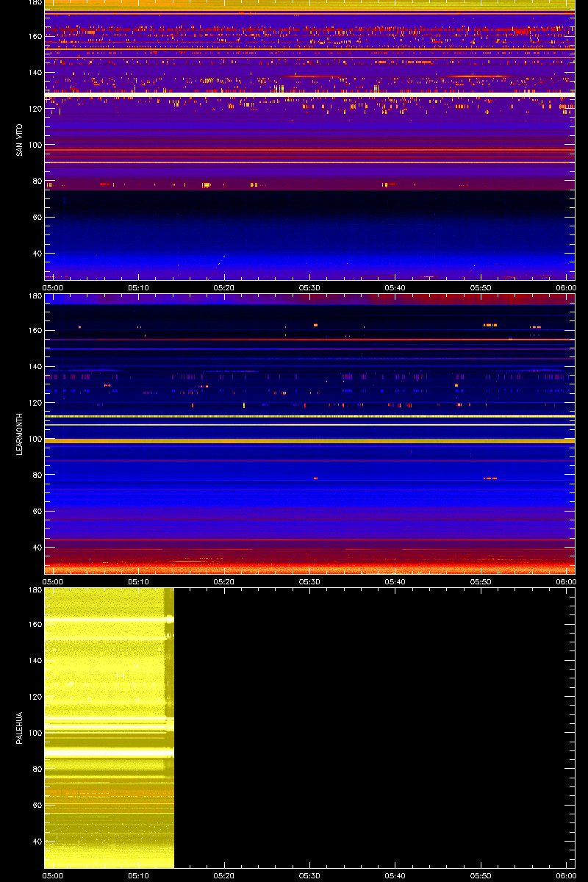Click 40 frequency tick on Palehua axis

click(37, 842)
